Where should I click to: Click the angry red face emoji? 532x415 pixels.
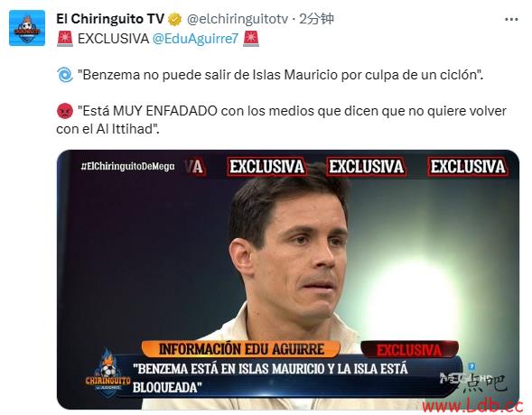click(65, 111)
